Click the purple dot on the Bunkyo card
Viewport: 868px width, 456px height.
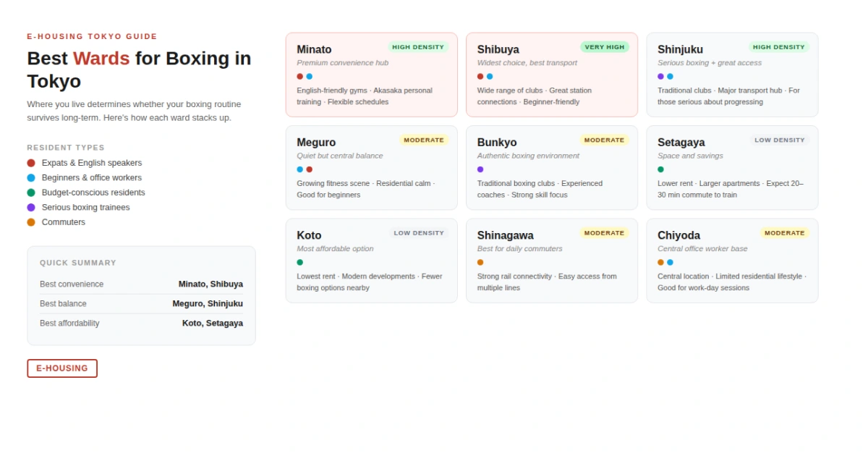point(480,169)
